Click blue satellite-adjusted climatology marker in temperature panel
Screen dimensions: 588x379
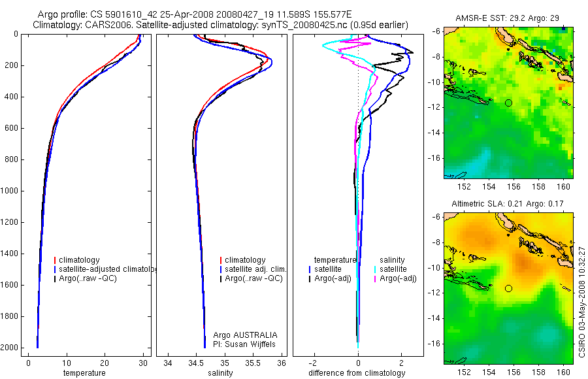55,269
